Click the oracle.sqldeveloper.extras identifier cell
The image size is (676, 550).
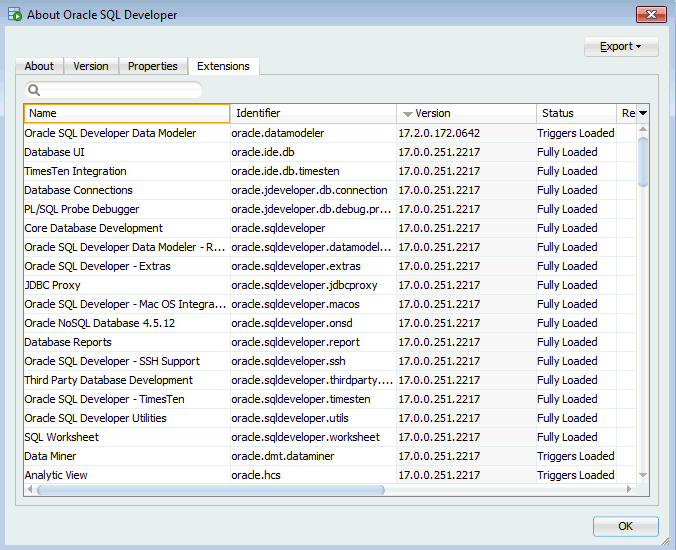[313, 266]
